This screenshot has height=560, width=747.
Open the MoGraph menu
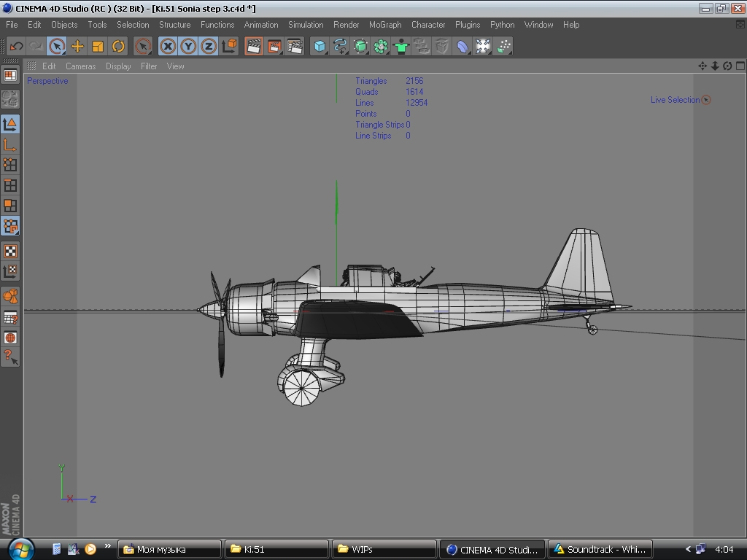[385, 25]
